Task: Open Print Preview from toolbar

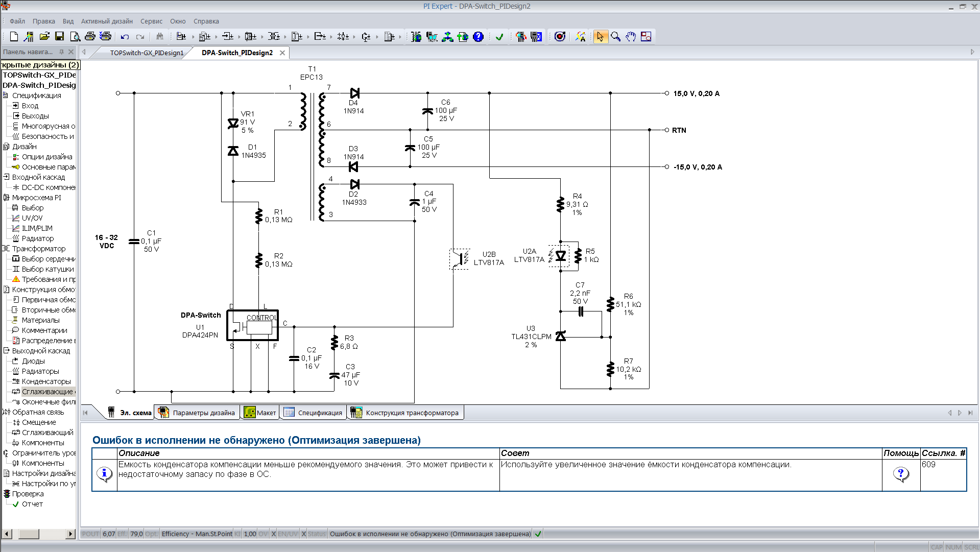Action: pyautogui.click(x=75, y=36)
